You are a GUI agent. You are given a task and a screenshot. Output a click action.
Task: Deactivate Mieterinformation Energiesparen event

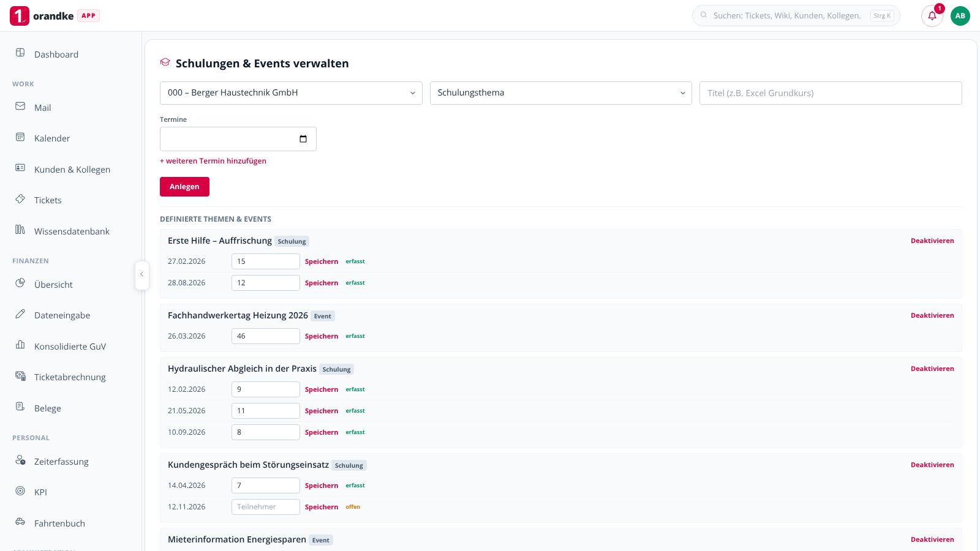click(x=932, y=539)
